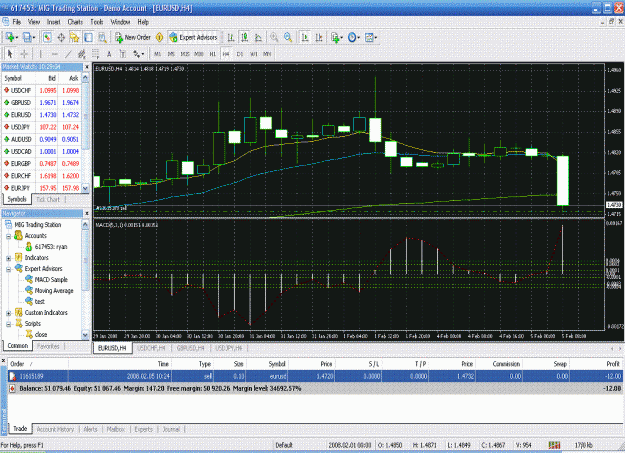Open the Journal terminal tab
The image size is (625, 453).
coord(171,429)
